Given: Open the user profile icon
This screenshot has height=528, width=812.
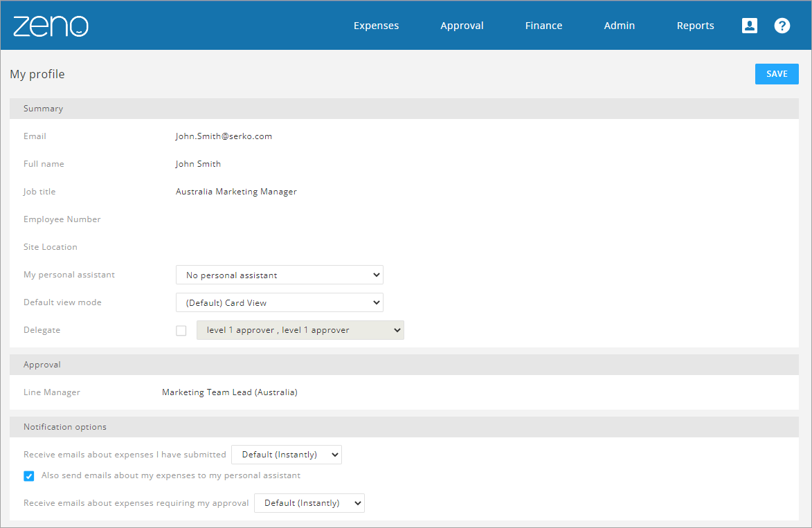Looking at the screenshot, I should [x=749, y=26].
